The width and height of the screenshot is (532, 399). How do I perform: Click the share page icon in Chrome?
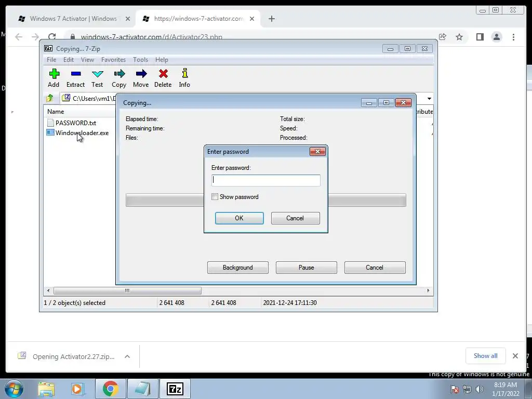tap(443, 37)
